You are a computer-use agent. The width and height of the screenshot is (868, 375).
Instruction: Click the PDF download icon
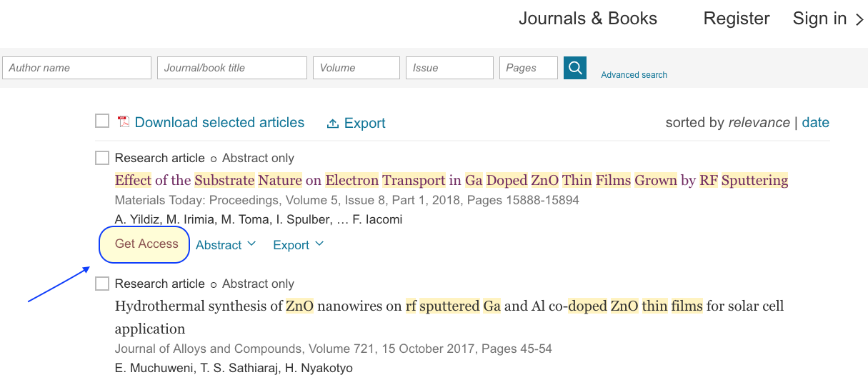pos(124,122)
